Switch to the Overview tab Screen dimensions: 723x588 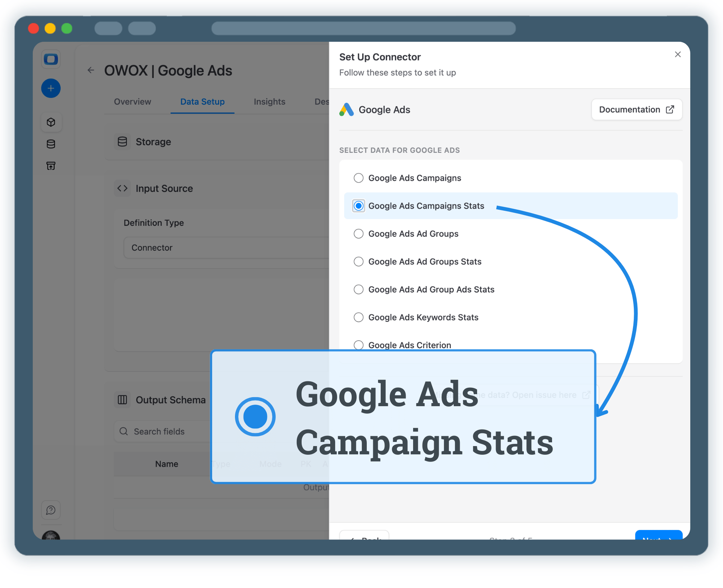(133, 102)
